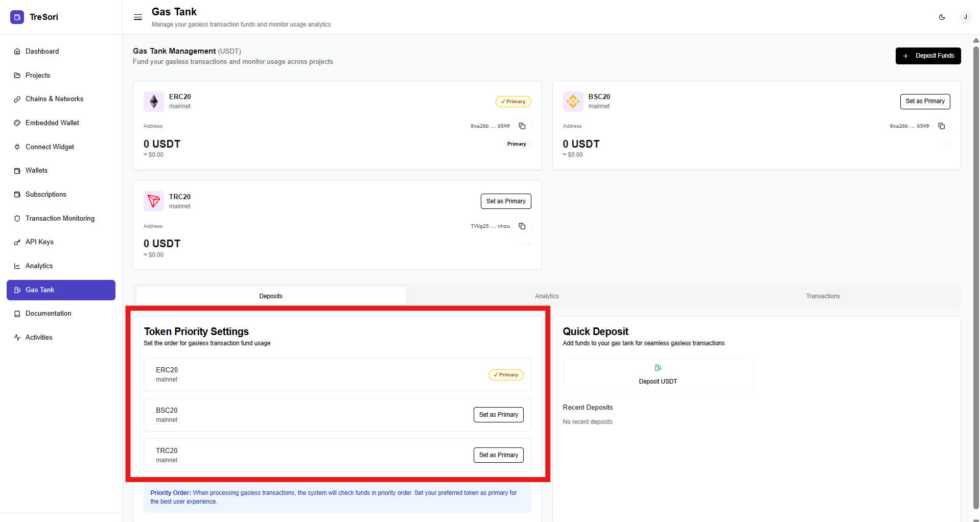Collapse sidebar using hamburger menu icon
Image resolution: width=980 pixels, height=522 pixels.
137,17
